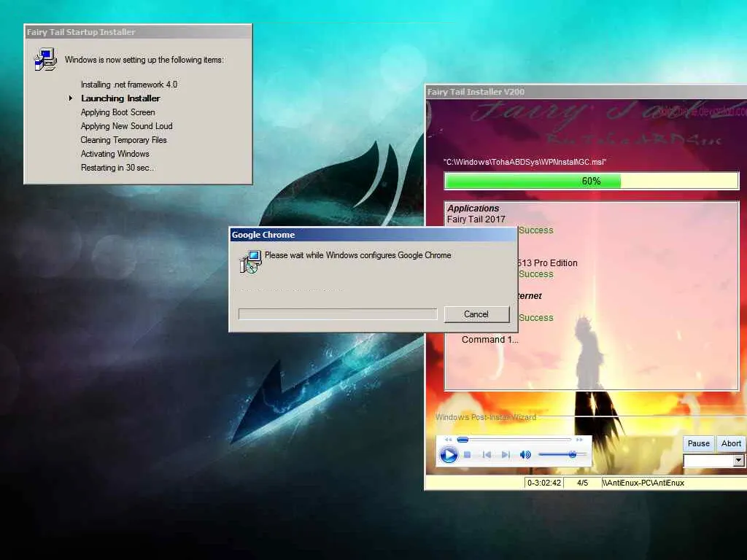Click the elapsed time '0-3:02:42' status cell
Screen dimensions: 747x560
pos(544,483)
